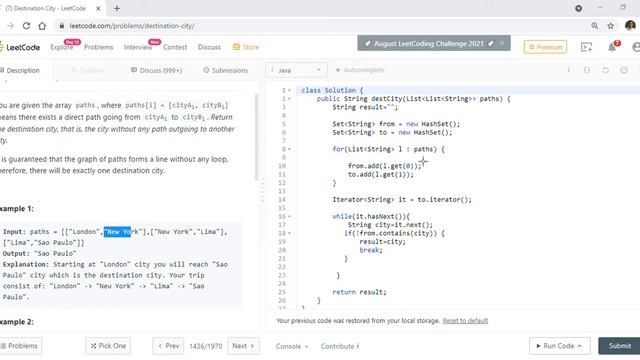Click Run Code button
The image size is (640, 360).
click(x=560, y=346)
